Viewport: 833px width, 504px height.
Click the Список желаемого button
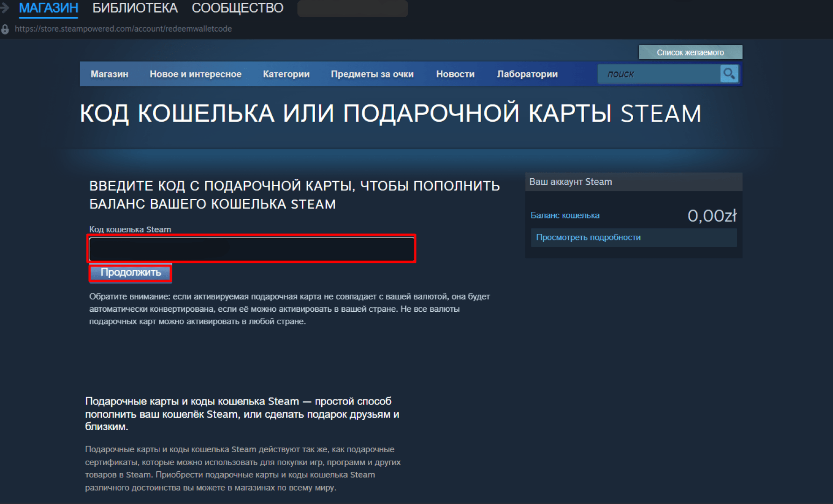point(690,52)
